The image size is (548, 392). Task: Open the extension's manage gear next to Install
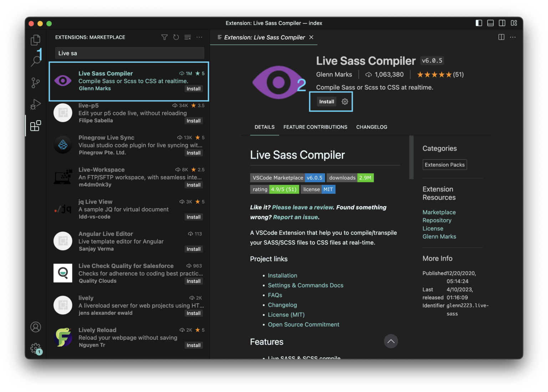pos(345,102)
